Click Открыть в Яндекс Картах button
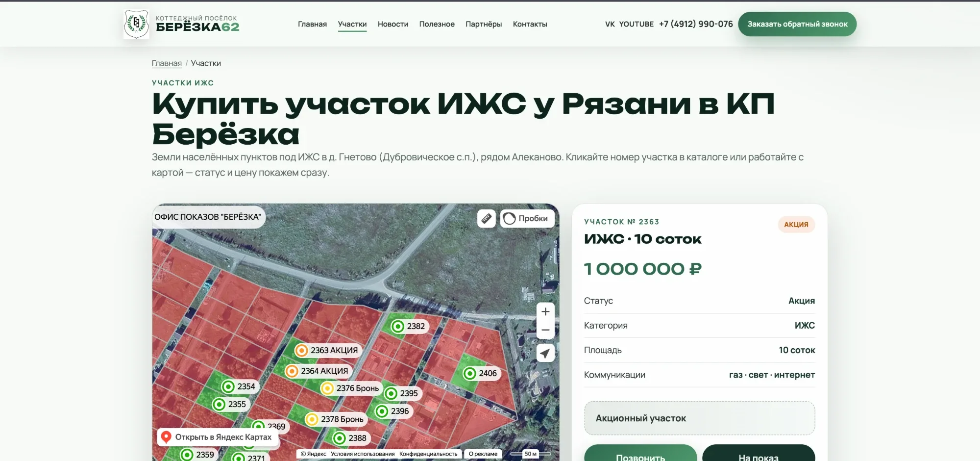Screen dimensions: 980x461 [218, 437]
